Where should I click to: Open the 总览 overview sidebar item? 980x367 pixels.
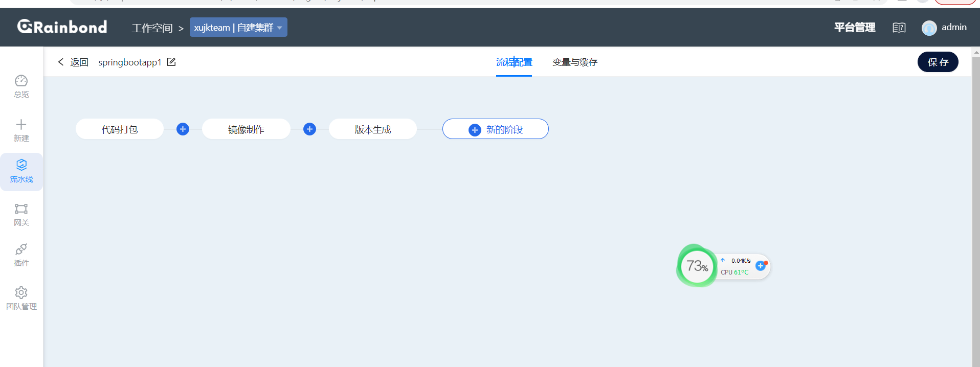click(x=21, y=86)
